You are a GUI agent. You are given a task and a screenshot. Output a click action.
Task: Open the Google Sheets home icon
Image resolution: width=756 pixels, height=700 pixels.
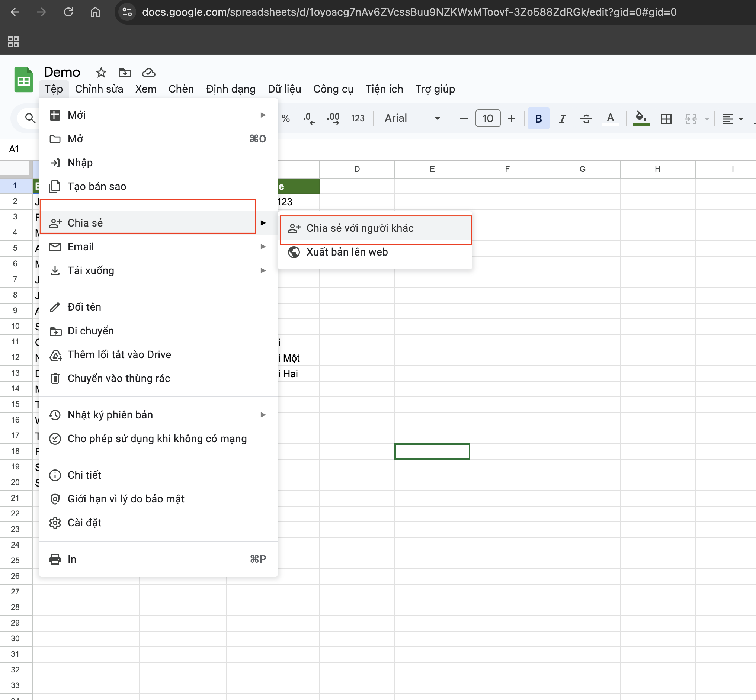(x=23, y=80)
